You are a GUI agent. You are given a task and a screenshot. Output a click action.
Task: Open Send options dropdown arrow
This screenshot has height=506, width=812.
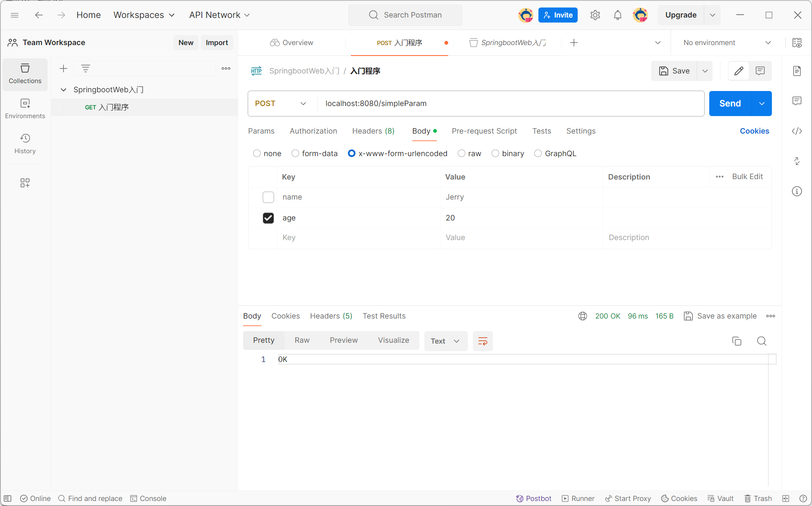[x=762, y=104]
